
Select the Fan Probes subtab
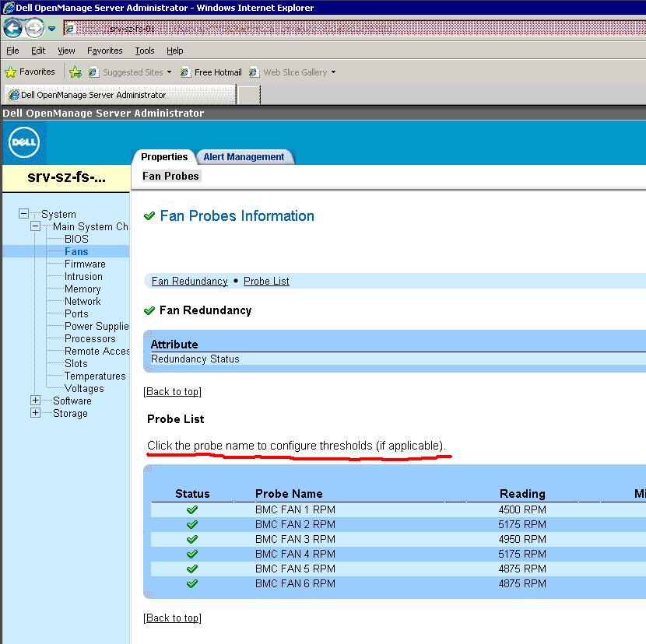tap(170, 176)
